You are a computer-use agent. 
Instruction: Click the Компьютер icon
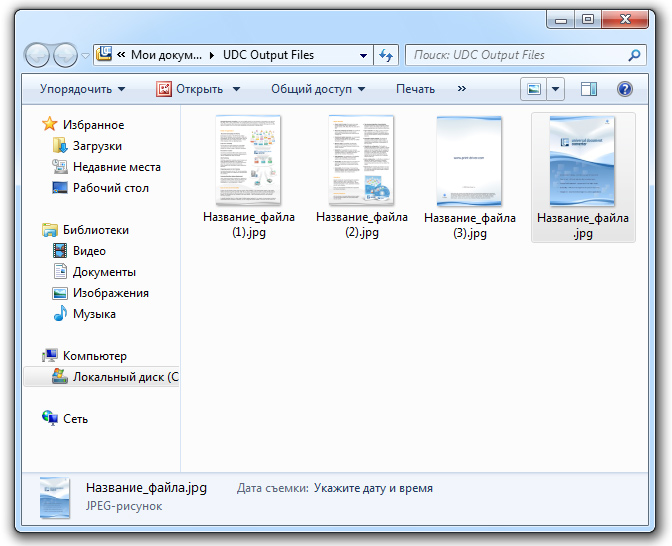50,355
